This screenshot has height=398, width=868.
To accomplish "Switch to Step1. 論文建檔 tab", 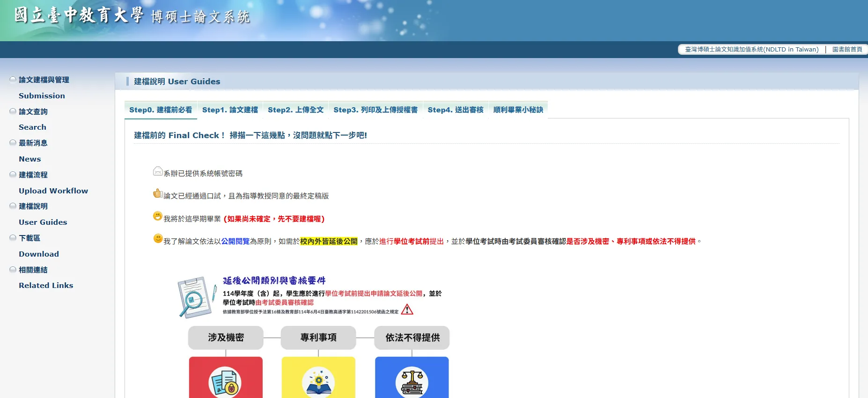I will [230, 110].
